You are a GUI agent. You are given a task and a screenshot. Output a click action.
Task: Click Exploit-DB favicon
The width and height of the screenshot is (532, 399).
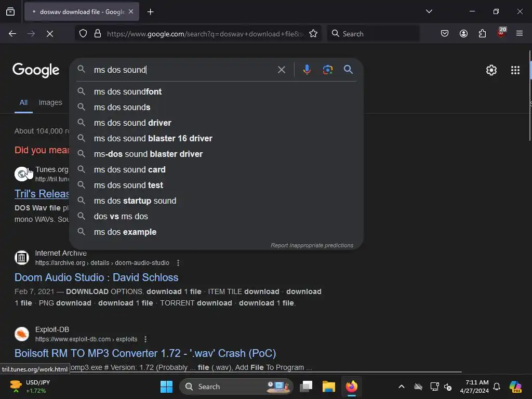(22, 334)
